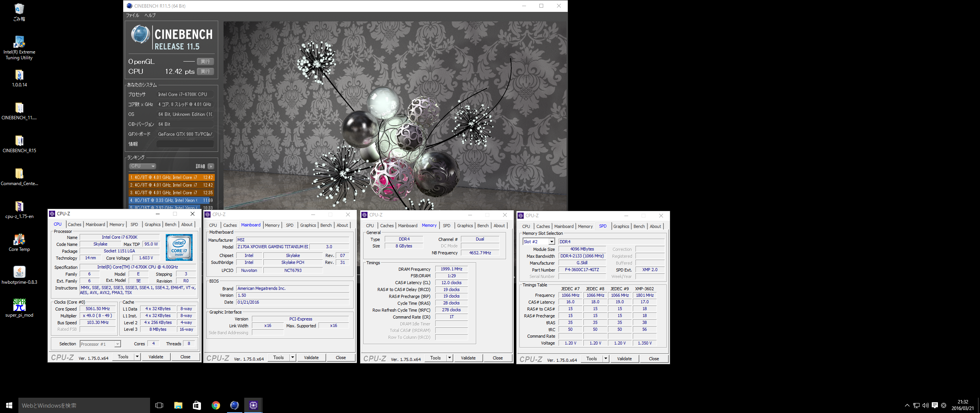Open File Explorer from the taskbar
This screenshot has height=413, width=980.
pos(178,405)
